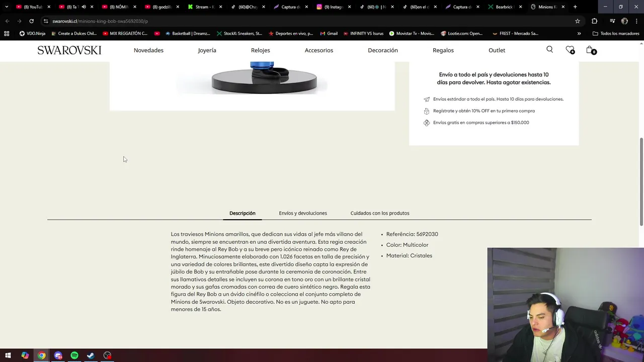Open the Windows Start menu
This screenshot has width=644, height=362.
click(x=8, y=355)
